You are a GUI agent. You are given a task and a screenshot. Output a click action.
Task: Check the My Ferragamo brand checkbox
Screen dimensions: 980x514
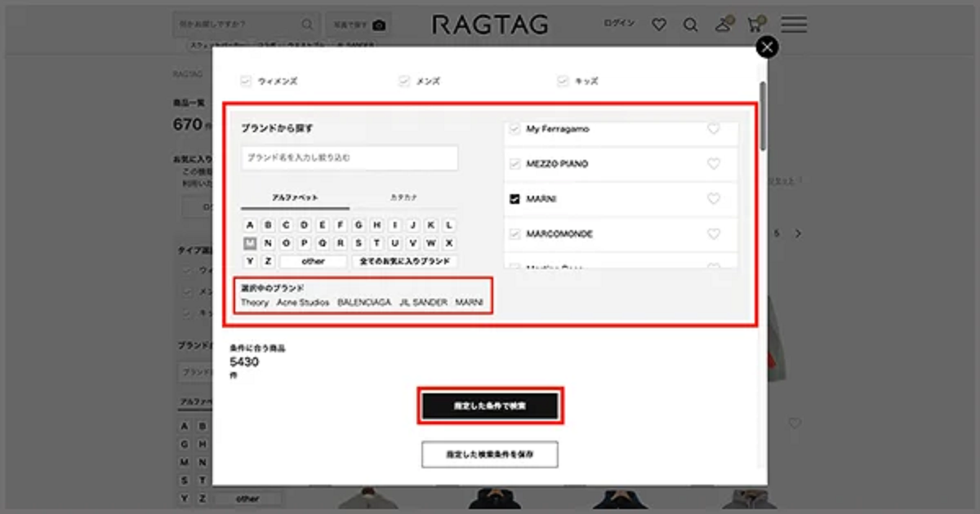click(514, 129)
